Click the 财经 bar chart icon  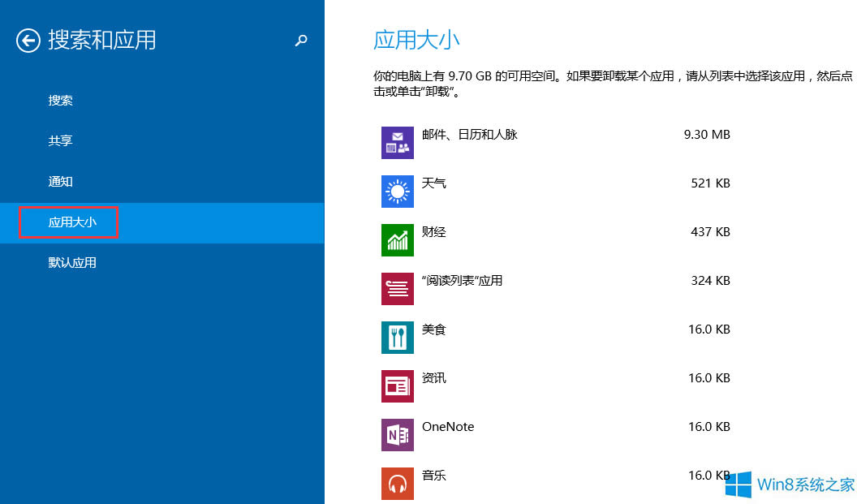click(397, 239)
